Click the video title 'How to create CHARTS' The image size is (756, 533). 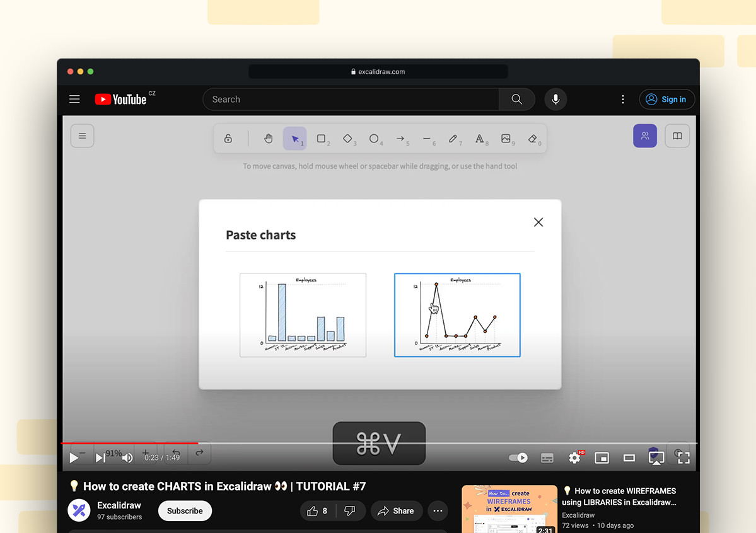pyautogui.click(x=218, y=486)
